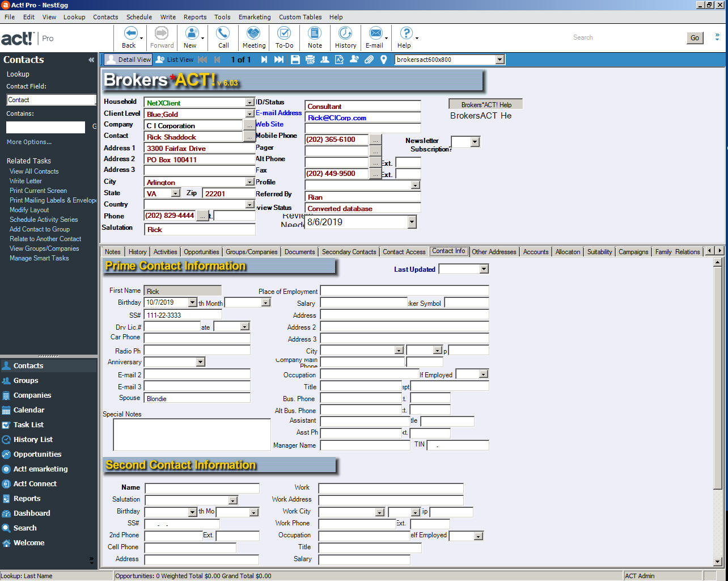Open the Newsletter Subscription dropdown
The image size is (728, 581).
pyautogui.click(x=475, y=142)
